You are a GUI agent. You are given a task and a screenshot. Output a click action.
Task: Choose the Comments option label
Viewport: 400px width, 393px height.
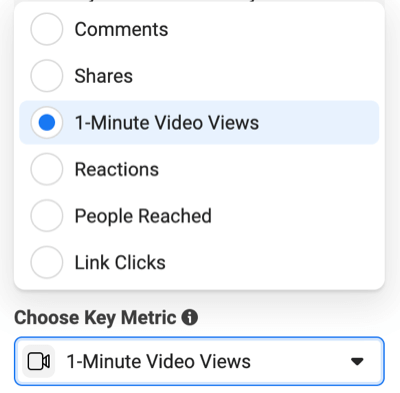[x=121, y=29]
